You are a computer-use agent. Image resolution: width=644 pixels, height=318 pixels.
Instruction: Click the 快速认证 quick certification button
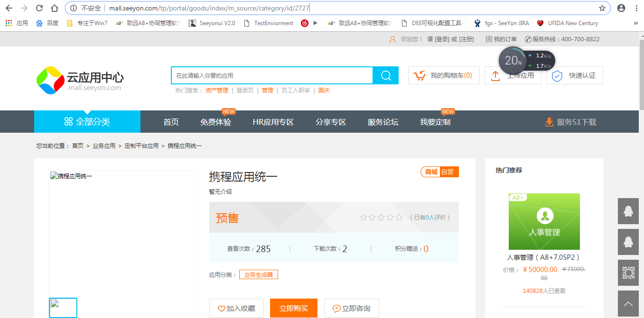tap(574, 75)
